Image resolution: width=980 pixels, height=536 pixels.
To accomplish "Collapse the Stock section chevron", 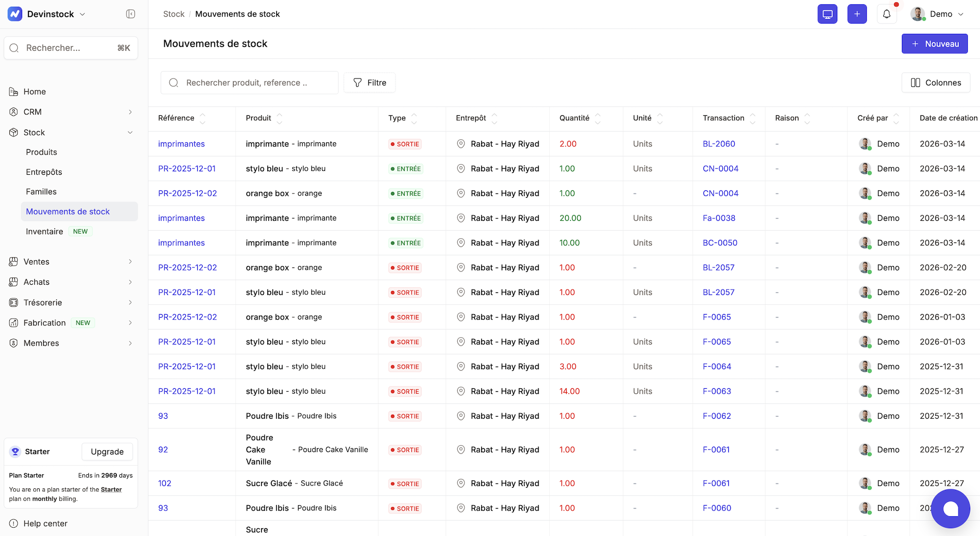I will (130, 133).
